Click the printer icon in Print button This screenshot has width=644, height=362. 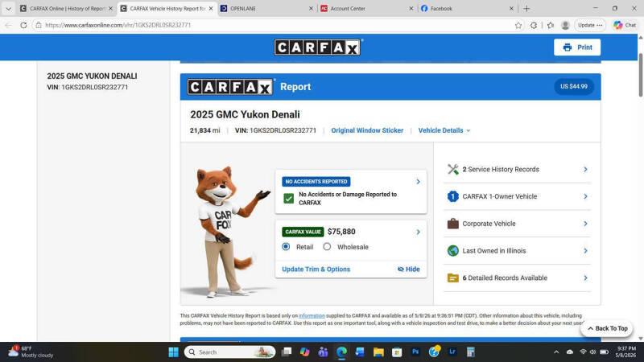tap(568, 47)
